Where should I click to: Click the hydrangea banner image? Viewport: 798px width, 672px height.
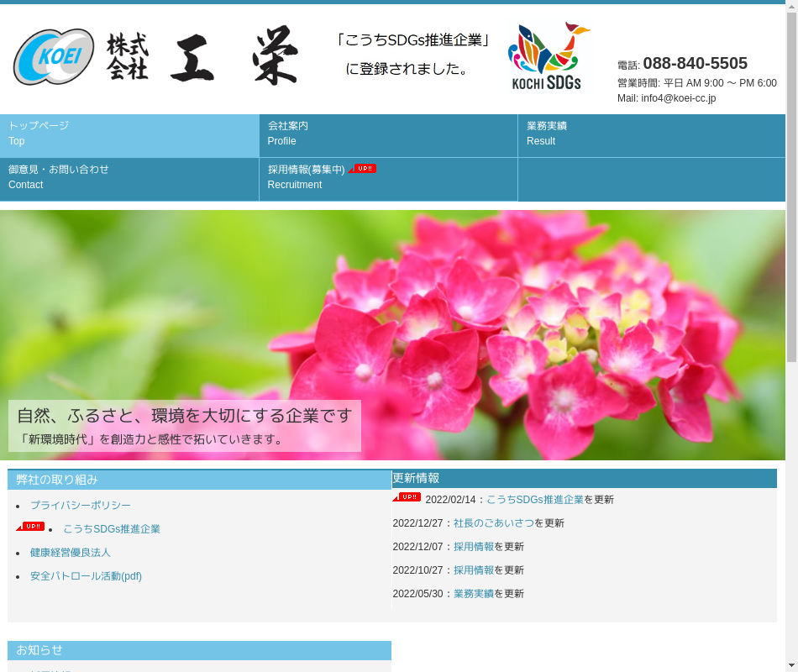[504, 319]
